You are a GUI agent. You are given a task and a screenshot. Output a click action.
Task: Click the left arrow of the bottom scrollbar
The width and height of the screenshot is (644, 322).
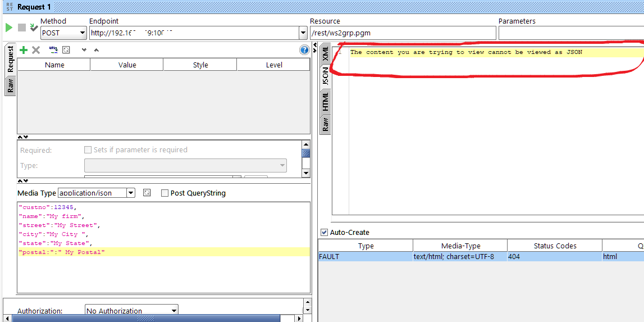click(7, 318)
